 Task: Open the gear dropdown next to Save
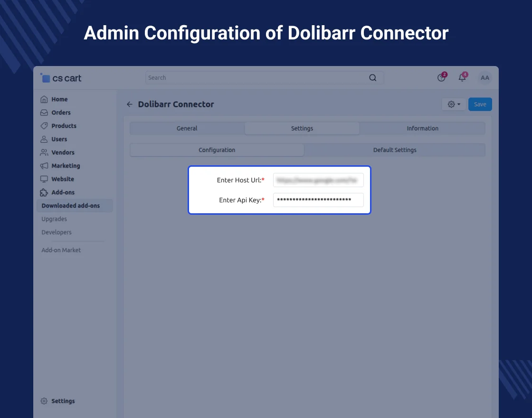click(x=454, y=104)
